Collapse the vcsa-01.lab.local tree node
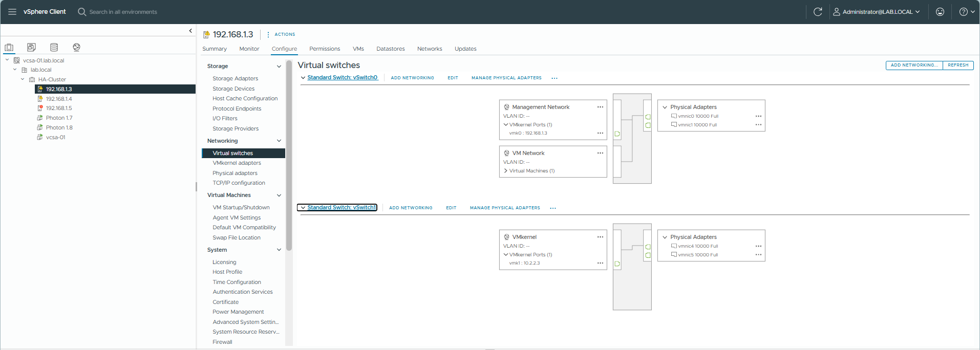This screenshot has width=980, height=350. [x=7, y=60]
